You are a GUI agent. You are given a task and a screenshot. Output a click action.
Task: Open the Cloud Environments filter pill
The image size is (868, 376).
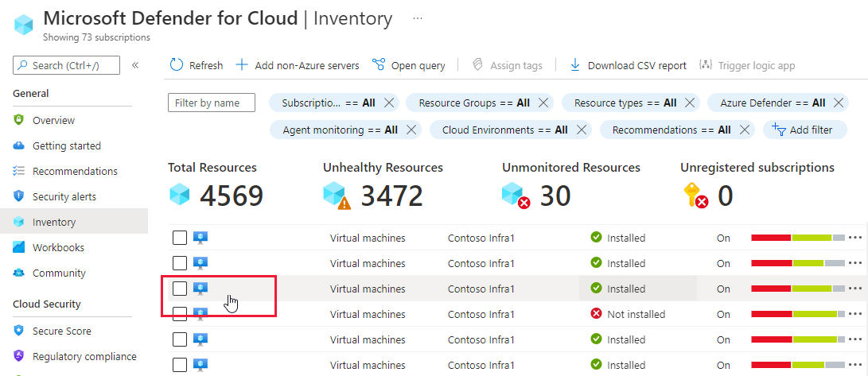[504, 130]
